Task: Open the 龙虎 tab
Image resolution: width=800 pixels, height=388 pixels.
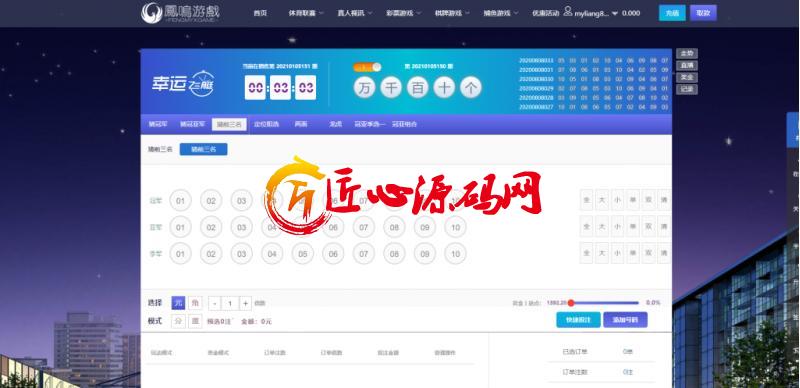Action: pos(335,124)
